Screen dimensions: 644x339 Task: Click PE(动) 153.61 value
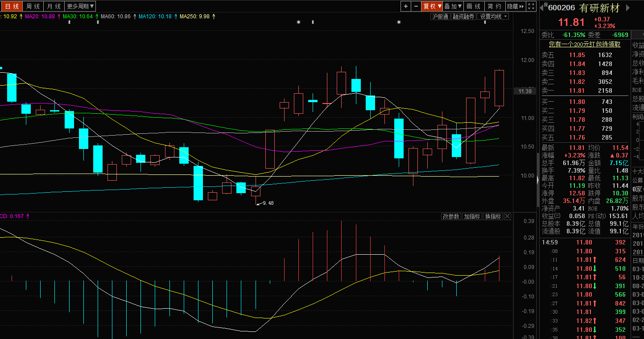point(619,216)
